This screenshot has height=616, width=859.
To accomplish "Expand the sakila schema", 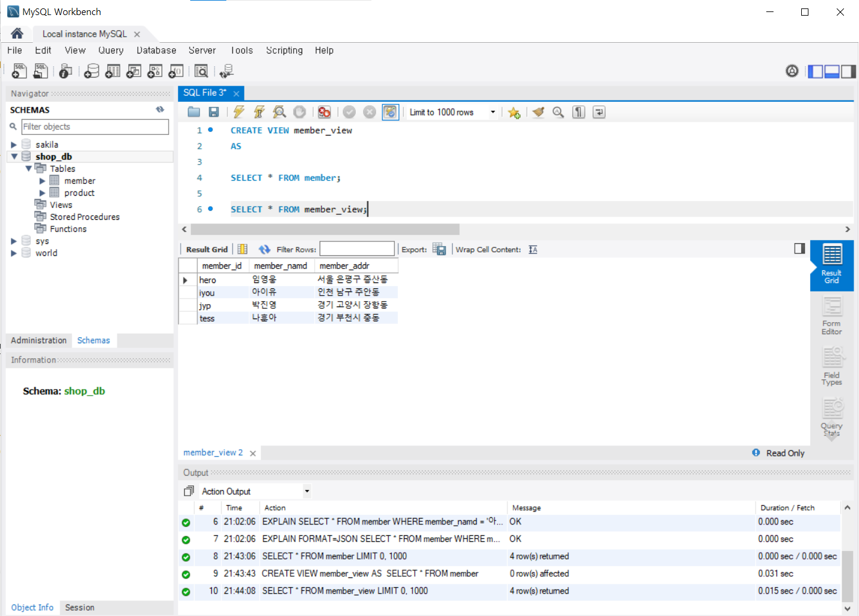I will pos(13,145).
